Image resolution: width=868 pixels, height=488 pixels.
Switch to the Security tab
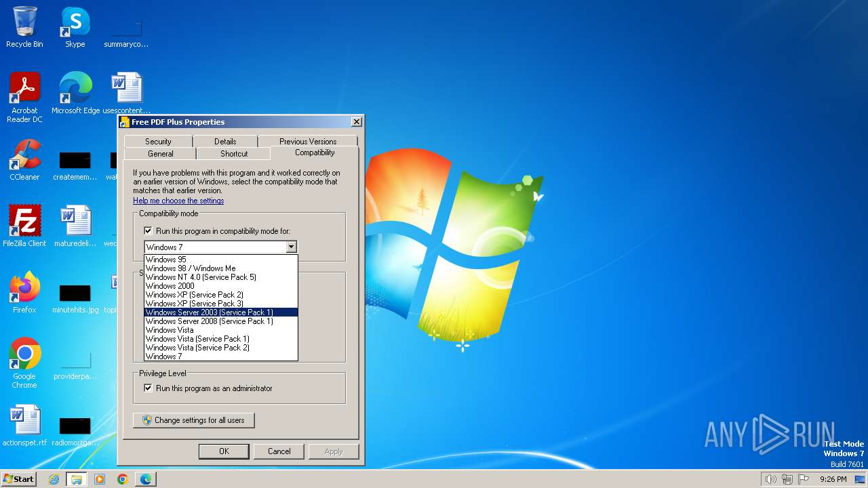point(158,141)
